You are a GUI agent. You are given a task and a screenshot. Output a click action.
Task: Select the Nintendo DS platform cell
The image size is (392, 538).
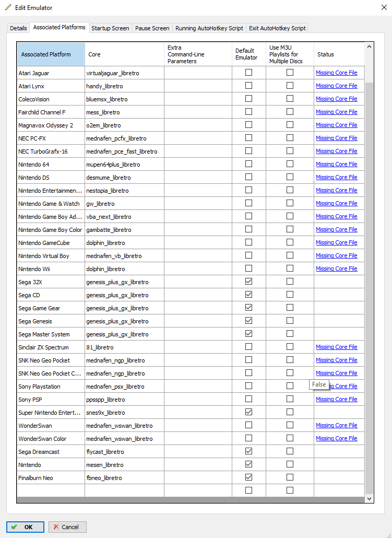coord(51,178)
